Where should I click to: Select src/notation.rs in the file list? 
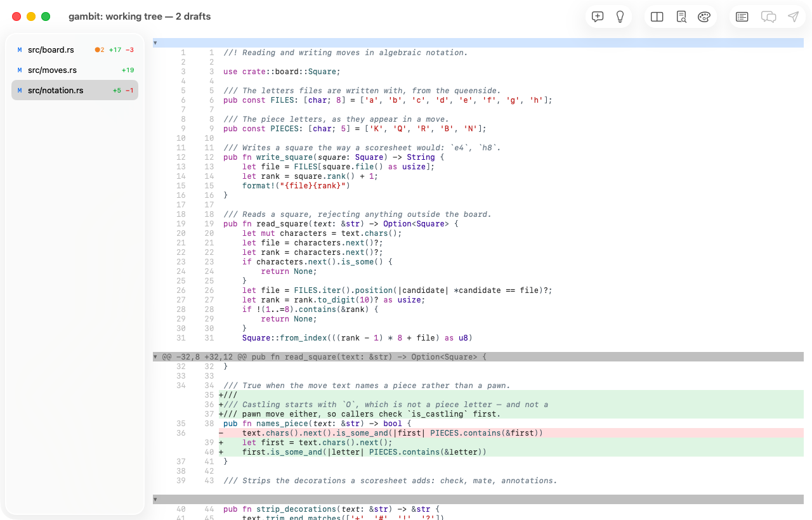click(x=75, y=90)
